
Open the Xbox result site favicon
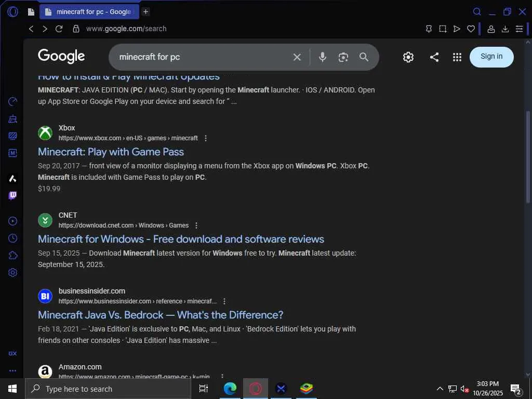coord(45,133)
